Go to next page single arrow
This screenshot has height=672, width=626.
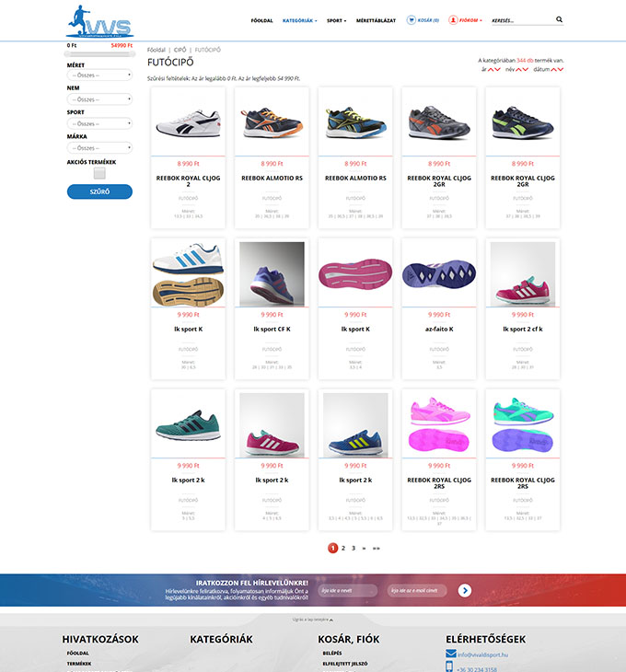(364, 548)
